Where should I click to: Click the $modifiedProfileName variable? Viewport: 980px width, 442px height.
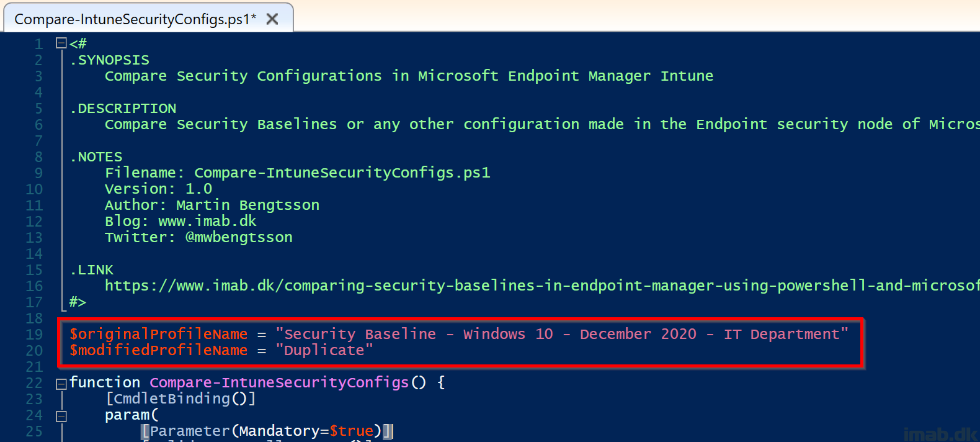click(158, 350)
